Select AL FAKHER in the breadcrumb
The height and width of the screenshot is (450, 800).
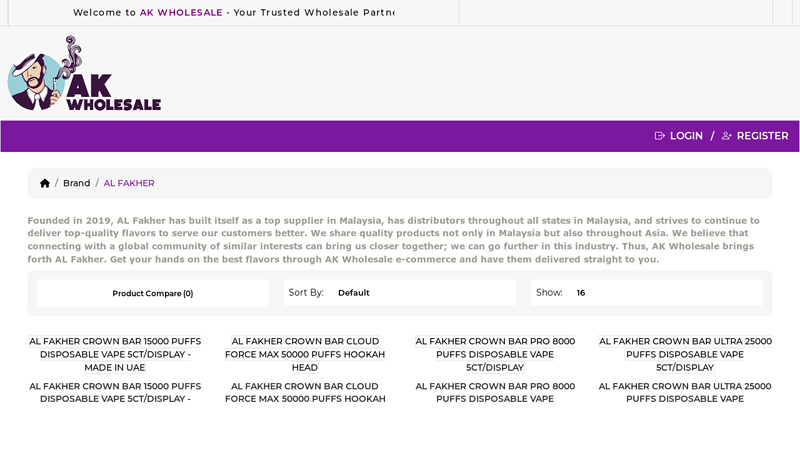[129, 183]
